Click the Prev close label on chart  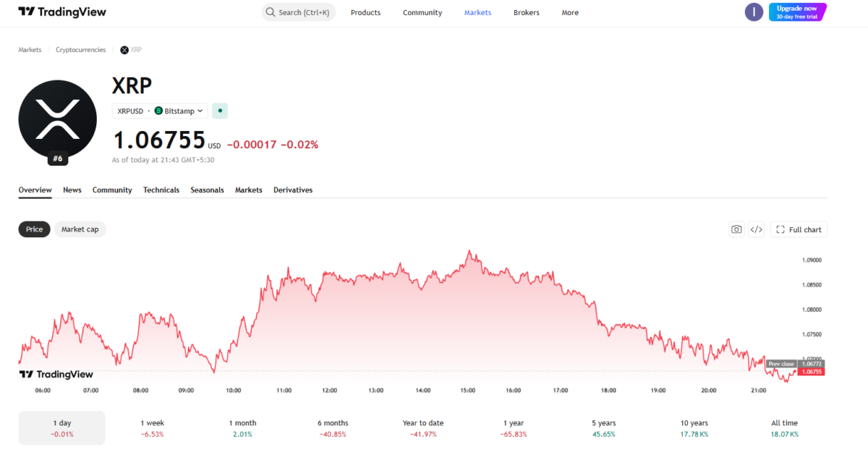(x=781, y=364)
